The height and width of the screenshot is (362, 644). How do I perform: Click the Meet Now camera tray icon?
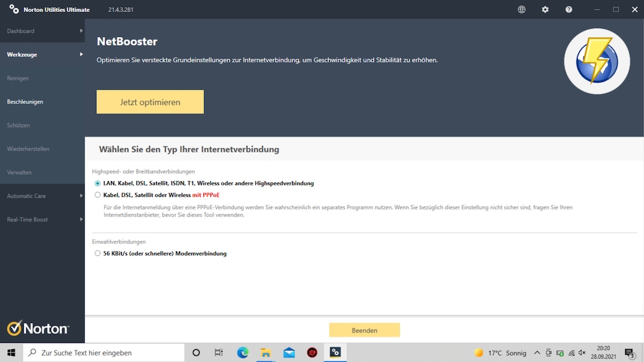click(x=548, y=353)
